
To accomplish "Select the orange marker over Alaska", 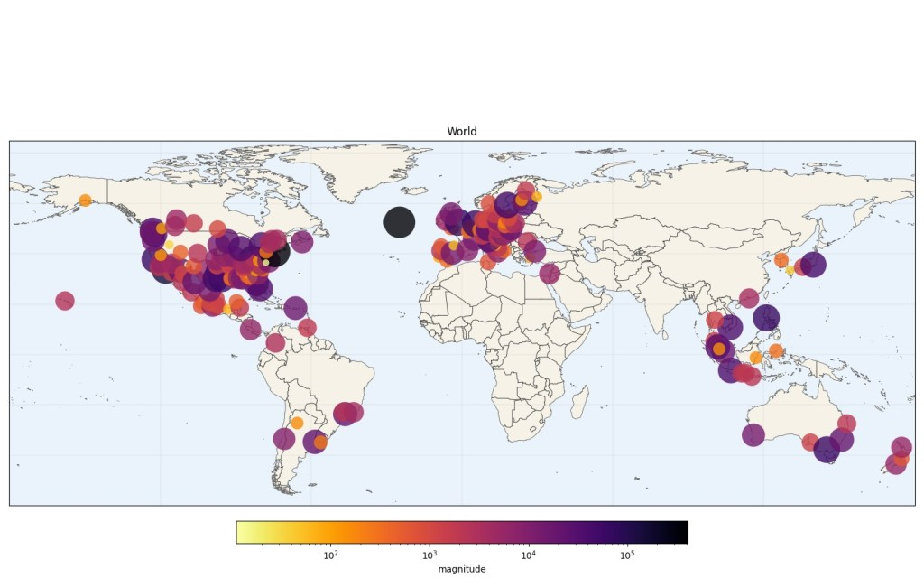I will click(x=85, y=200).
